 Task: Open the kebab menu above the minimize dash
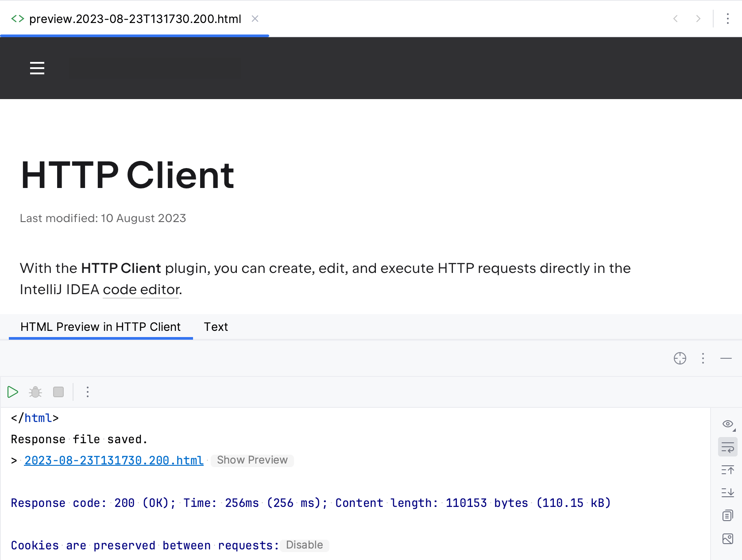[x=703, y=358]
